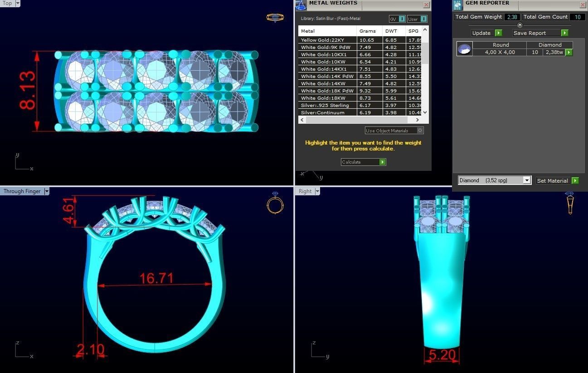Click the Through Finger viewport ring icon
This screenshot has height=373, width=588.
275,203
